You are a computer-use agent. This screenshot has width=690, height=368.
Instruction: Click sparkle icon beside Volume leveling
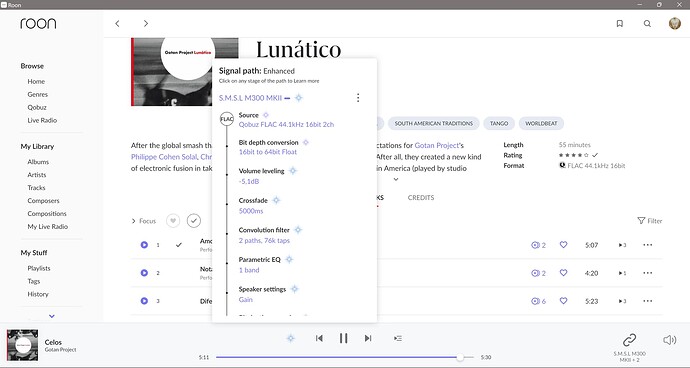pos(293,171)
